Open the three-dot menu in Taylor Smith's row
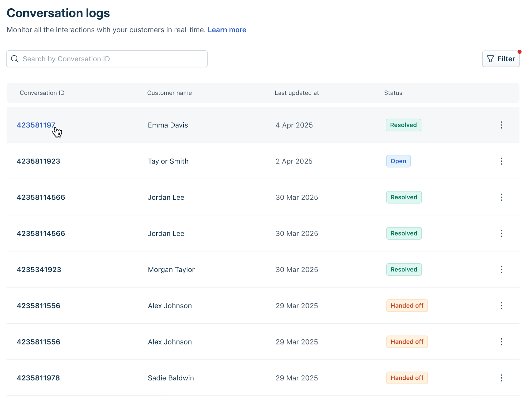Viewport: 532px width, 400px height. point(501,161)
